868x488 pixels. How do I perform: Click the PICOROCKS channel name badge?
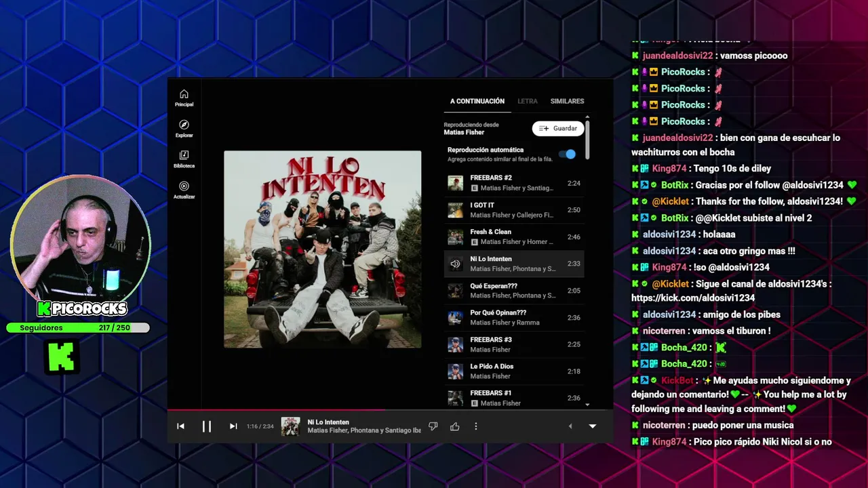(x=82, y=309)
